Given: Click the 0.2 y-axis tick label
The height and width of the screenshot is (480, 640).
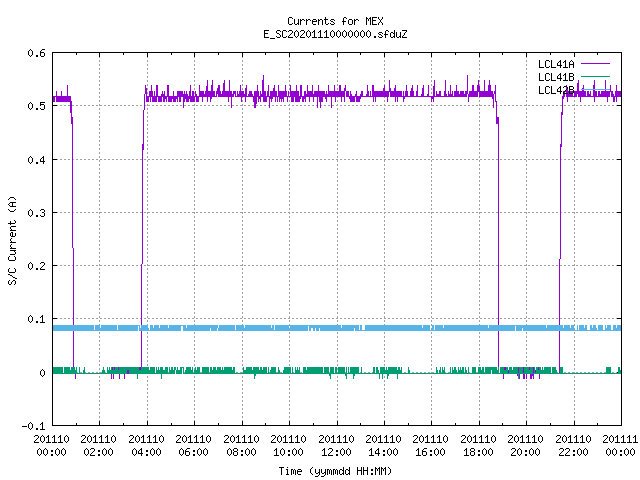Looking at the screenshot, I should (x=36, y=266).
